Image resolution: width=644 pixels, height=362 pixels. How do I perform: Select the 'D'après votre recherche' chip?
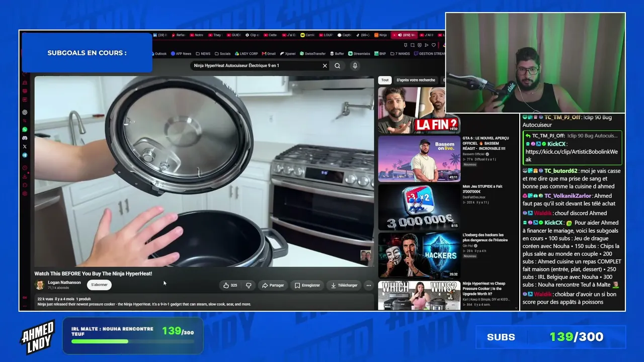(416, 80)
